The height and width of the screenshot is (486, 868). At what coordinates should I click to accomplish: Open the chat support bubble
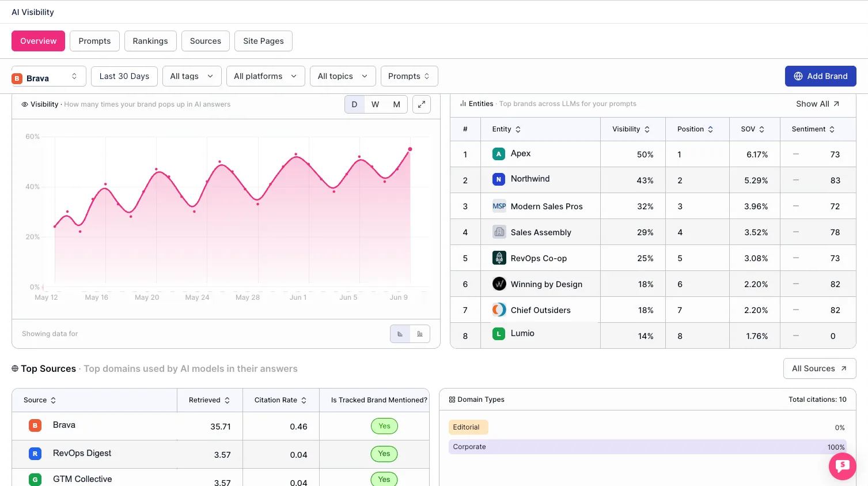[x=842, y=466]
